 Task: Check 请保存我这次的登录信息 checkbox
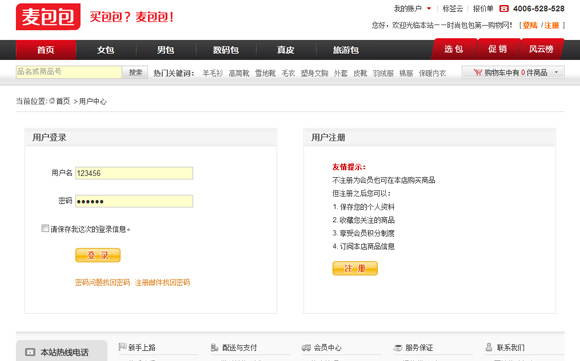(45, 228)
